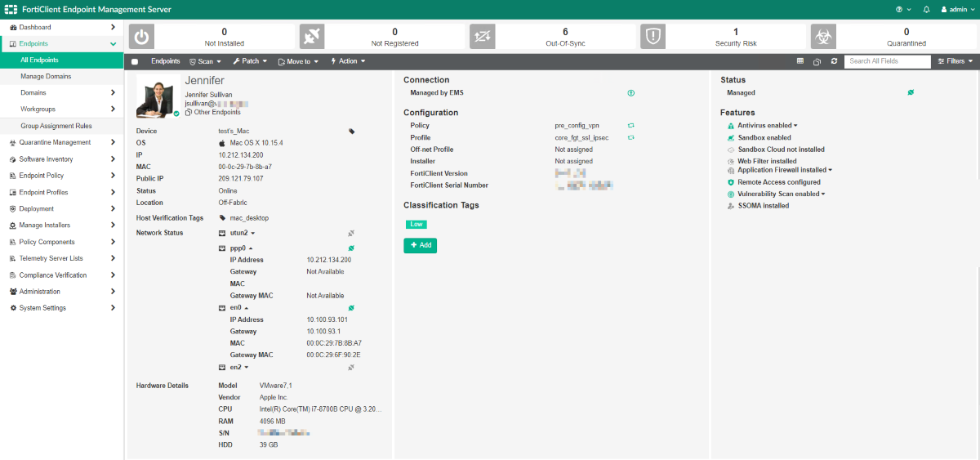This screenshot has height=460, width=980.
Task: Click the Not Registered unlinked icon tile
Action: [x=312, y=37]
